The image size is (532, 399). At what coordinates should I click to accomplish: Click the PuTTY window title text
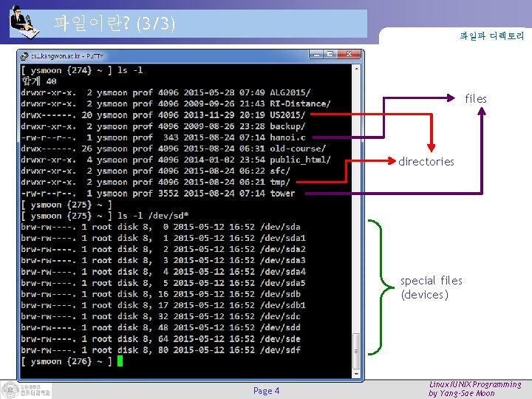coord(67,55)
